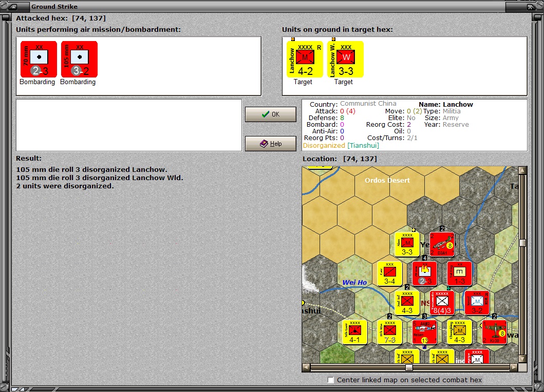Click the map horizontal scrollbar left arrow
This screenshot has width=544, height=392.
click(x=306, y=367)
